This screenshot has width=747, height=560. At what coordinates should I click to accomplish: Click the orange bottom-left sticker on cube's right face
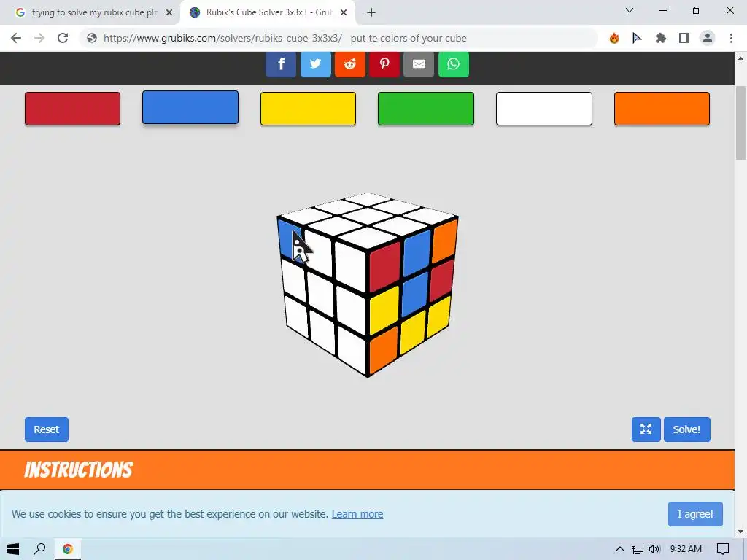[x=384, y=349]
